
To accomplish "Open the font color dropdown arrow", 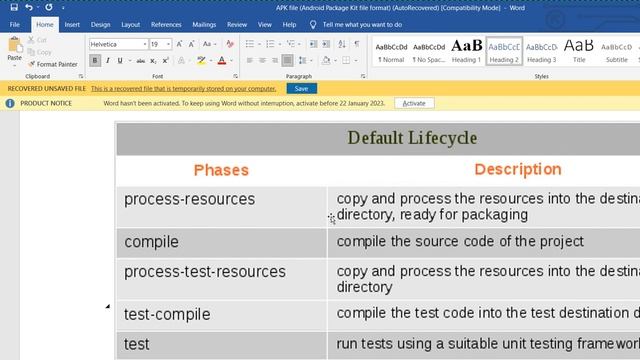I will point(231,61).
